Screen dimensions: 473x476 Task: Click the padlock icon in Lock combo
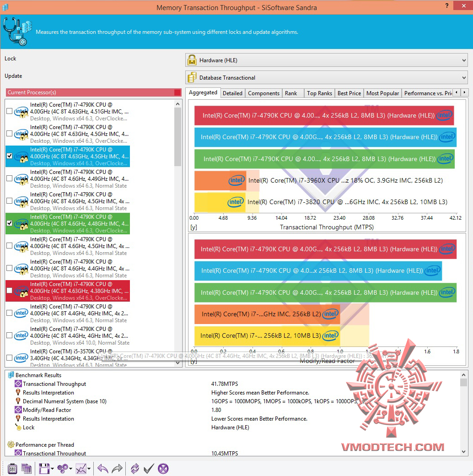pyautogui.click(x=192, y=60)
